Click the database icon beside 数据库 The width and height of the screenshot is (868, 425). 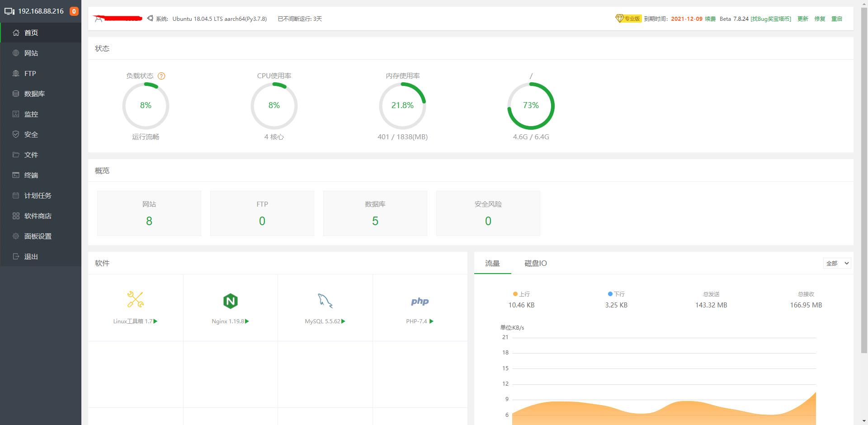tap(16, 94)
